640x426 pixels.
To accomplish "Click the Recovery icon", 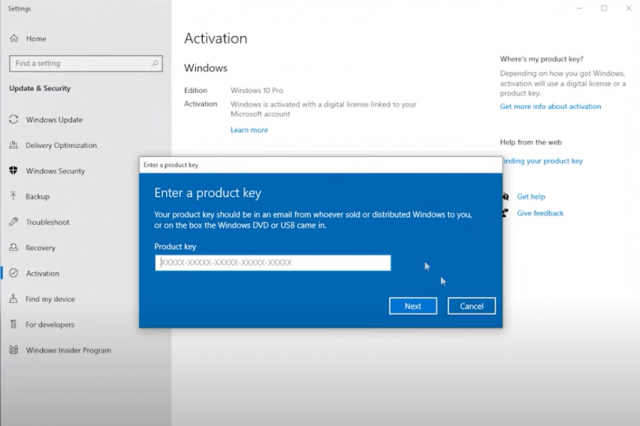I will [x=14, y=247].
